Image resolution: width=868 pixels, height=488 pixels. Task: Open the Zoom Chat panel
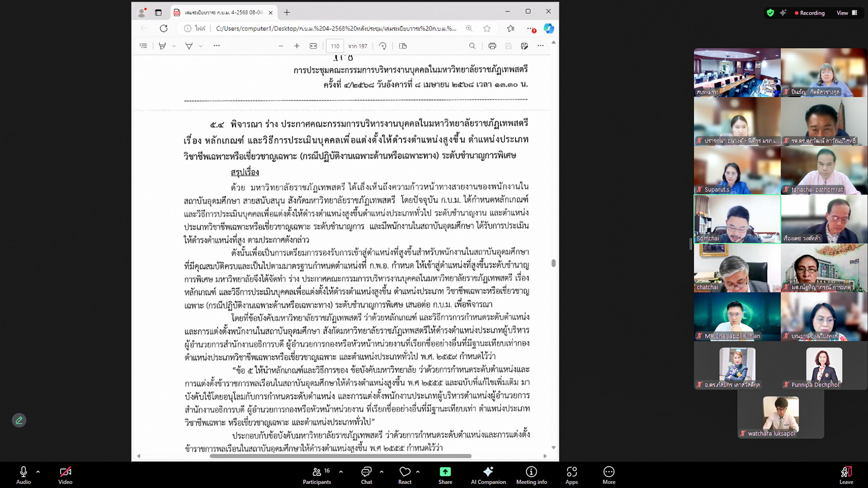click(x=366, y=475)
